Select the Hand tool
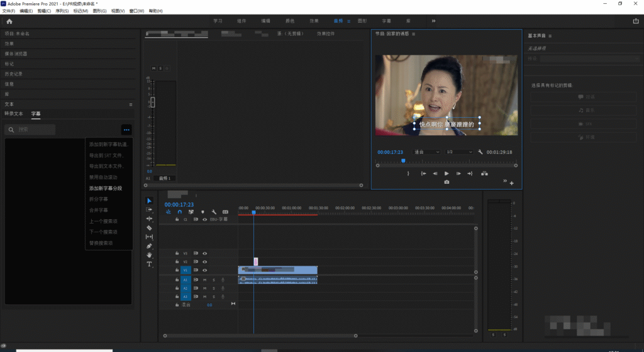The height and width of the screenshot is (352, 644). pyautogui.click(x=149, y=255)
